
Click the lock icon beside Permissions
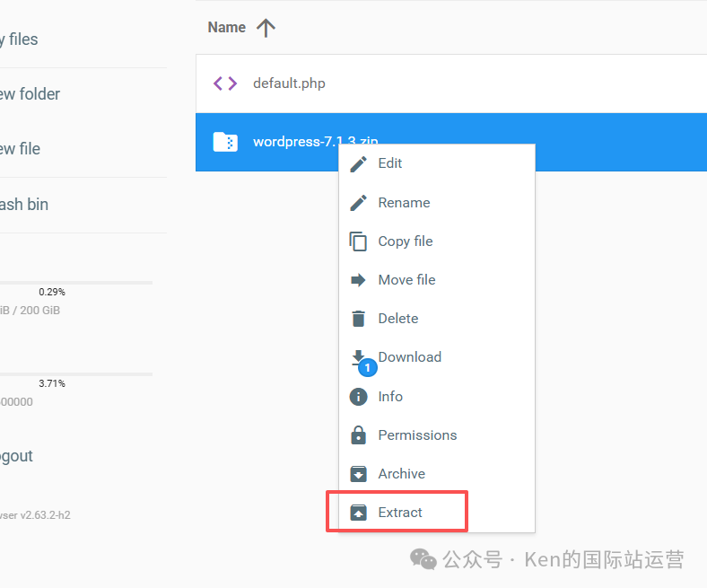point(359,435)
